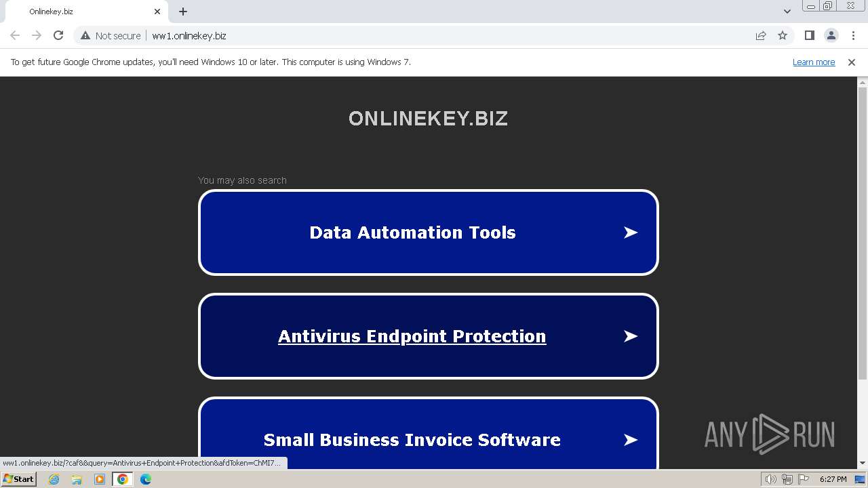The width and height of the screenshot is (868, 488).
Task: Open a new tab with plus button
Action: pyautogui.click(x=183, y=12)
